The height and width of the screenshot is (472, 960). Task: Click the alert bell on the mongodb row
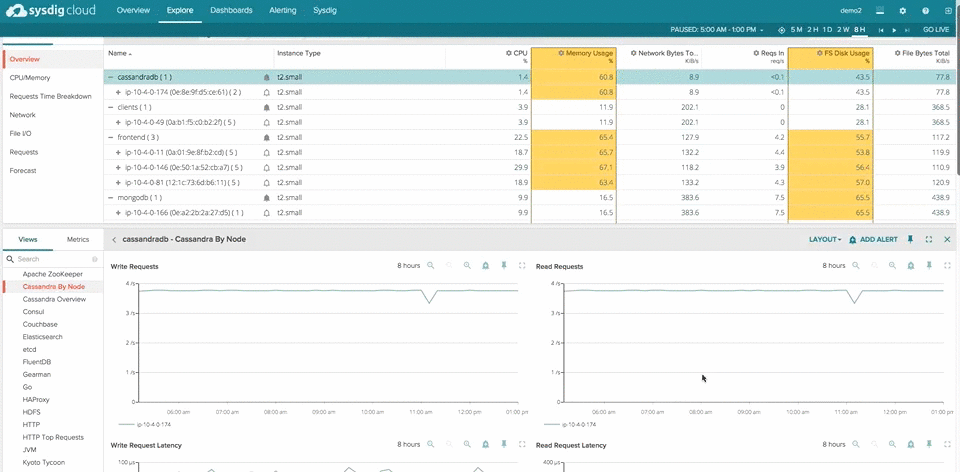[x=266, y=198]
